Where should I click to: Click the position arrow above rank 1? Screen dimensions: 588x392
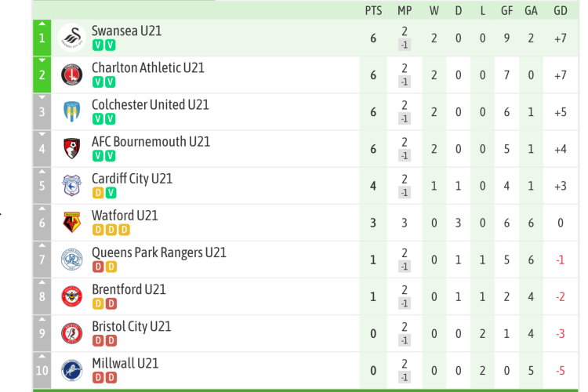pyautogui.click(x=42, y=24)
